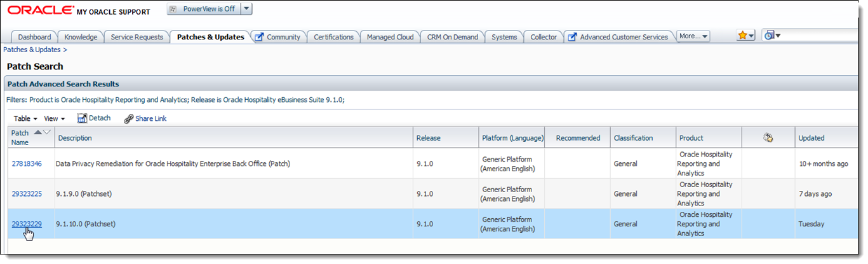Toggle the PowerView is Off button

click(204, 9)
